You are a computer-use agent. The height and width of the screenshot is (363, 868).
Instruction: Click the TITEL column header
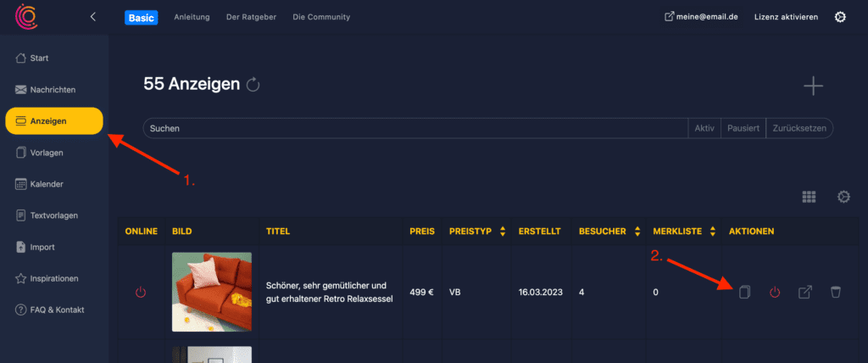coord(278,231)
